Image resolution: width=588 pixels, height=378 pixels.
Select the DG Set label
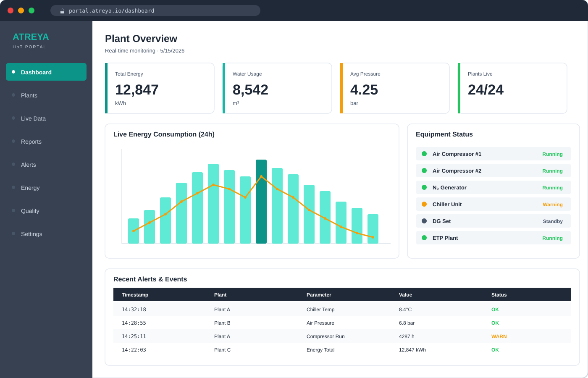pos(441,221)
